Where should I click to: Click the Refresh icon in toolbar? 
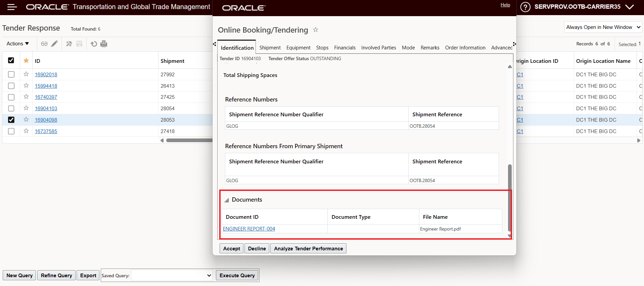(x=94, y=44)
